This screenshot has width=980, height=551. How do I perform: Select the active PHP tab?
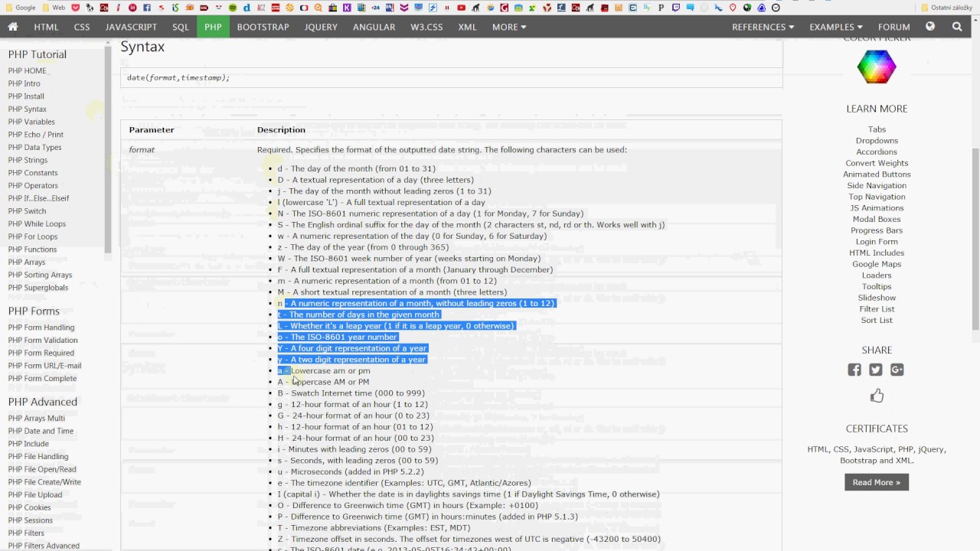tap(213, 27)
